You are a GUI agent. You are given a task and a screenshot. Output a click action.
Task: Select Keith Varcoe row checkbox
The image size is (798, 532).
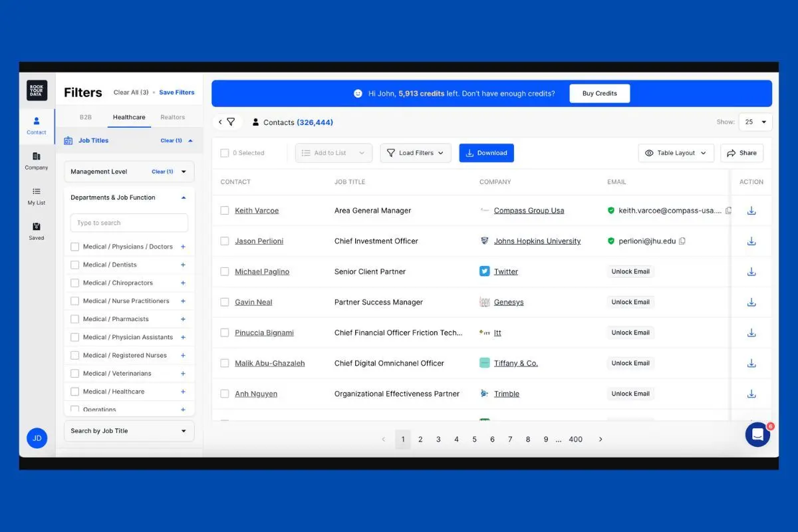click(225, 211)
